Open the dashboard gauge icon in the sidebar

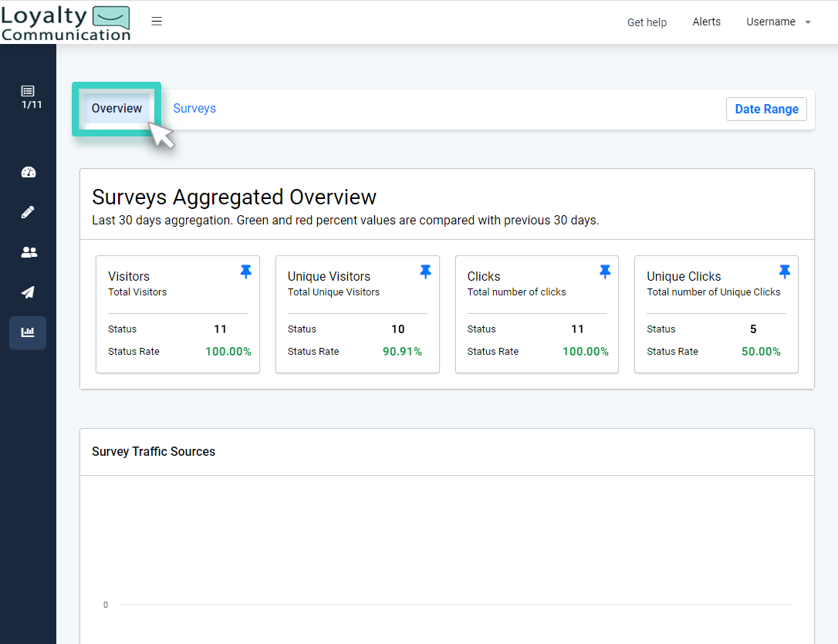coord(28,172)
